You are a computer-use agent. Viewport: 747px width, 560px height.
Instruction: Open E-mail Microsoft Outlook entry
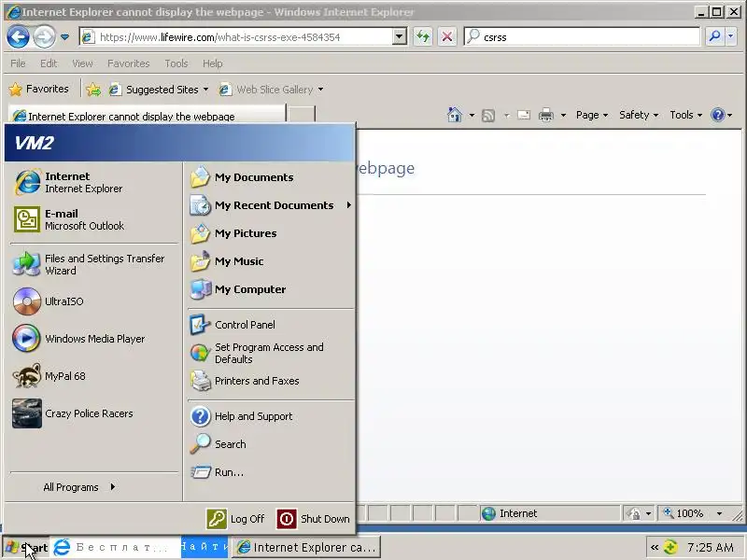point(93,219)
